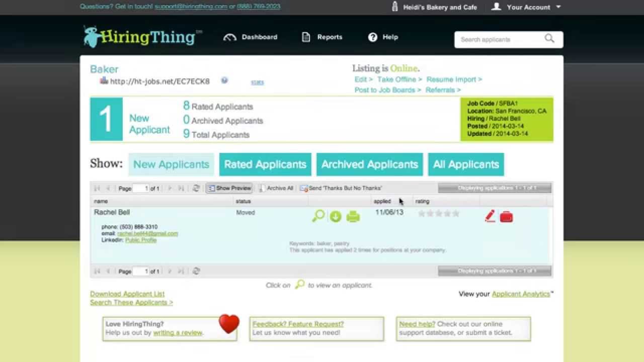This screenshot has width=644, height=362.
Task: Click the search magnifier in applicant search box
Action: click(x=549, y=39)
